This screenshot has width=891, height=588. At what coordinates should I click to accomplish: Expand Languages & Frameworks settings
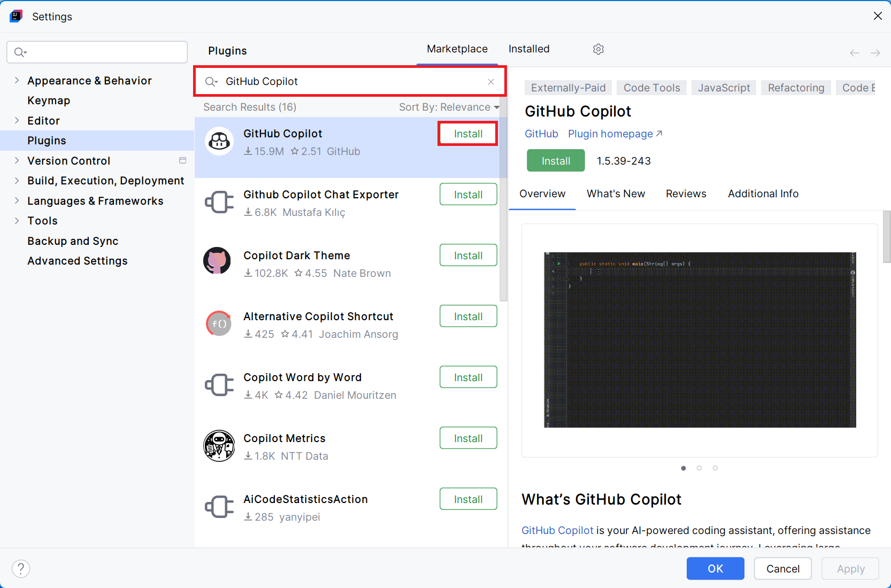(17, 201)
